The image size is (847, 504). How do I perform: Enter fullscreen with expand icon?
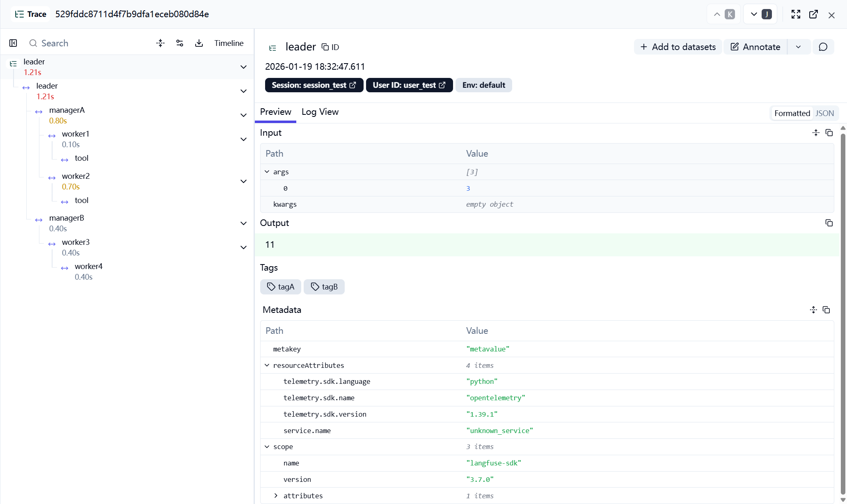click(796, 14)
